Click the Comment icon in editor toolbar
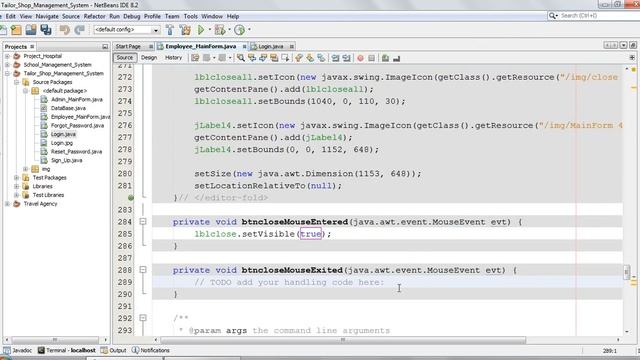Viewport: 640px width, 360px height. 385,58
